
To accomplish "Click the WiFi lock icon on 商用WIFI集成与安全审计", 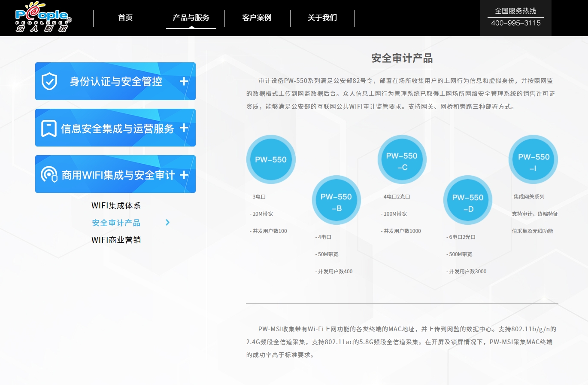I will (x=49, y=174).
